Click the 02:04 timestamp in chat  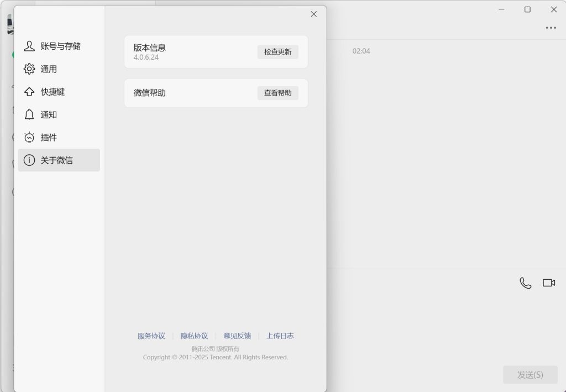coord(361,51)
